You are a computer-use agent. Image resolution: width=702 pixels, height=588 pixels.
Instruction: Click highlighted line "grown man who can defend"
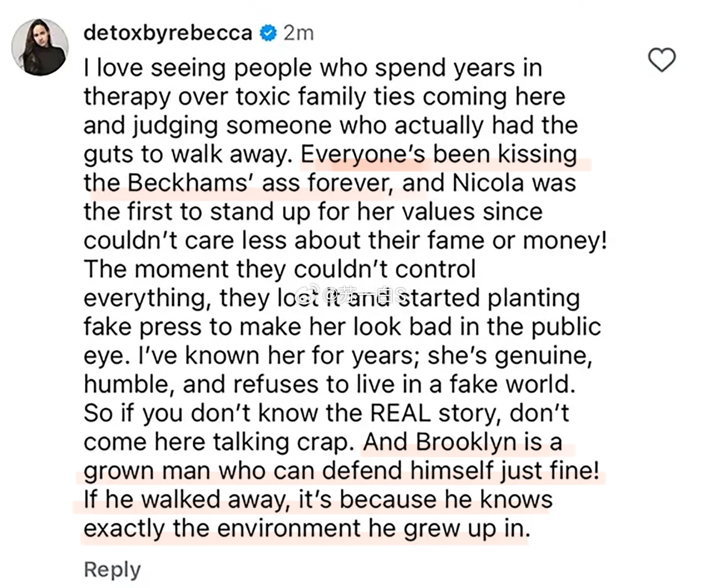pos(244,471)
